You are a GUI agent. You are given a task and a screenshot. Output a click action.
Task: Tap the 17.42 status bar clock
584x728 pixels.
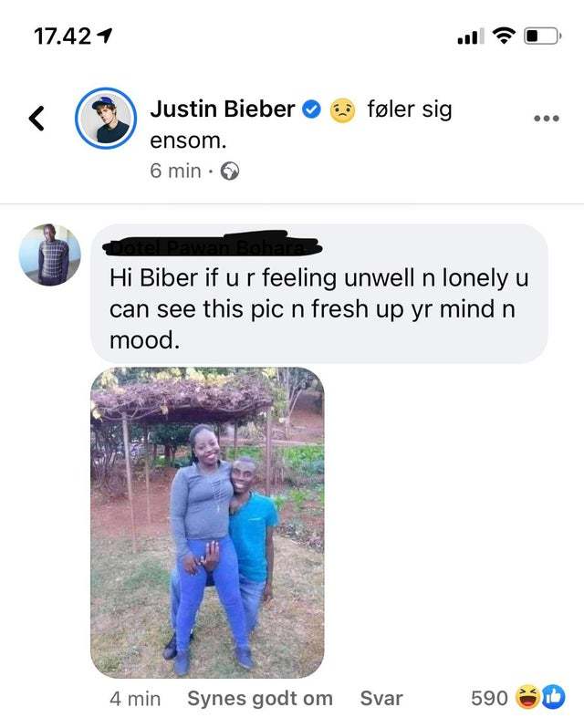tap(63, 36)
